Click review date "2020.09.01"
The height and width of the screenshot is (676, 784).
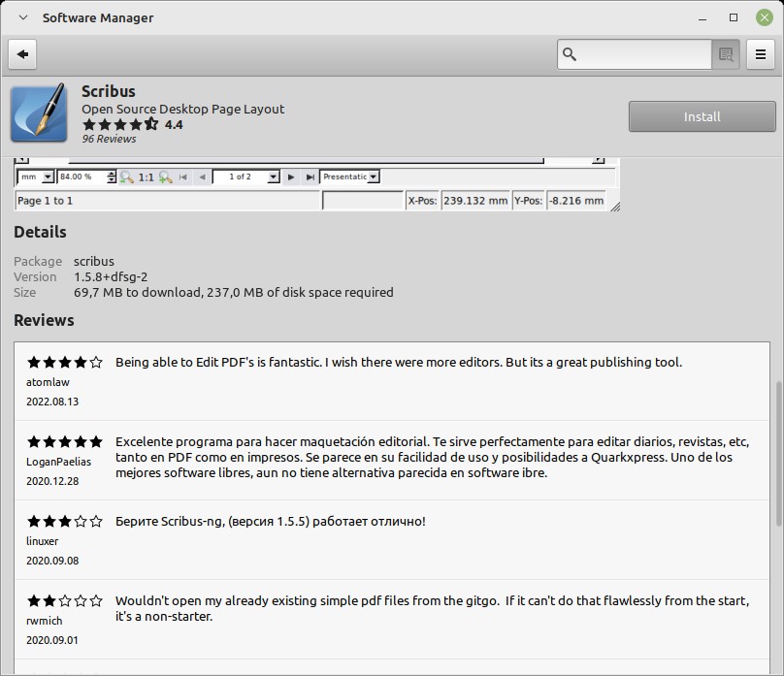tap(52, 640)
